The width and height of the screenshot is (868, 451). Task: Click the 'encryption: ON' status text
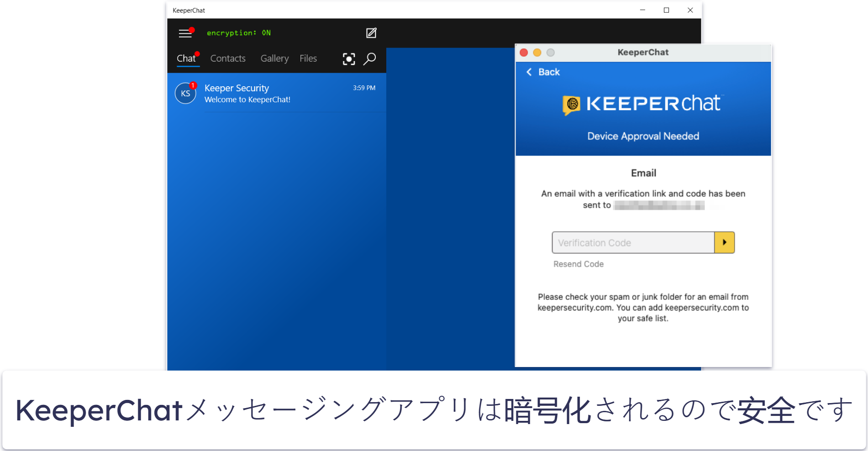click(239, 33)
